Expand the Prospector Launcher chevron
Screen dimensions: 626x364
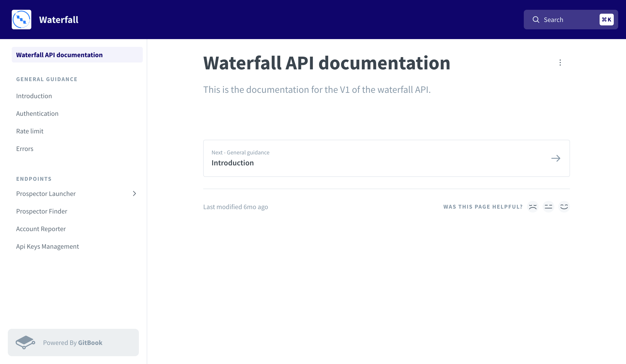[x=134, y=193]
